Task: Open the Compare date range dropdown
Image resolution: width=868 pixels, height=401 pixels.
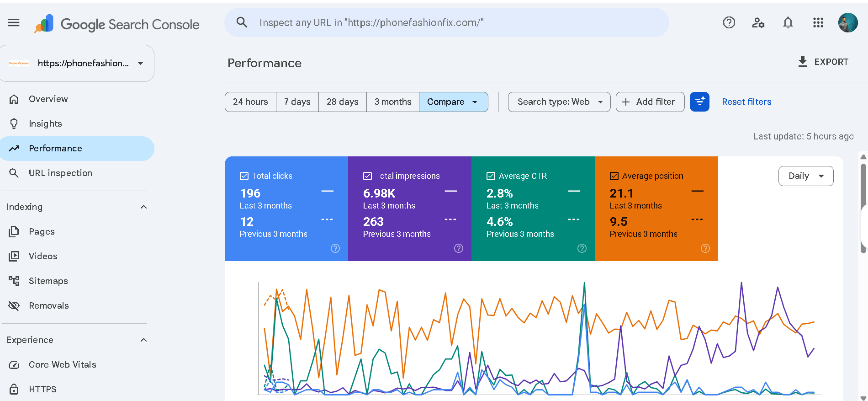Action: (453, 102)
